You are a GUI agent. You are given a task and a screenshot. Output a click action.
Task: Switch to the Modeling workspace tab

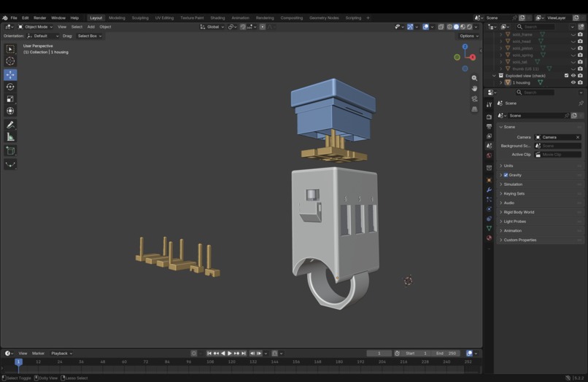(x=117, y=18)
